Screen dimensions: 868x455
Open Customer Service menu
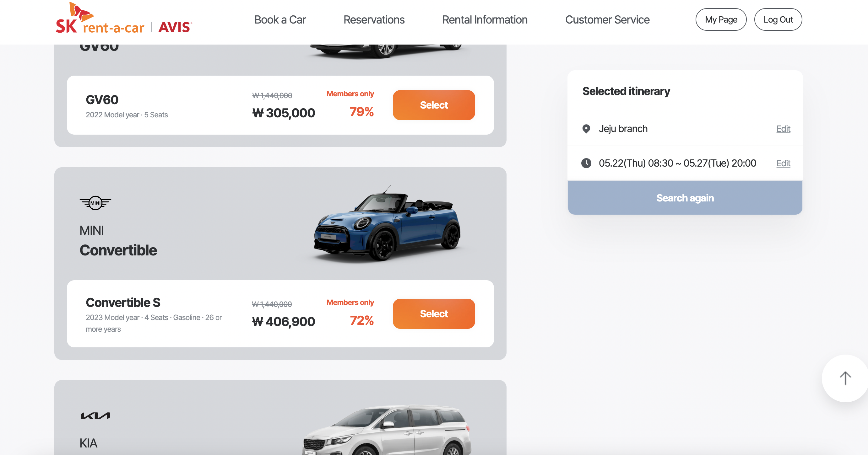[x=607, y=19]
